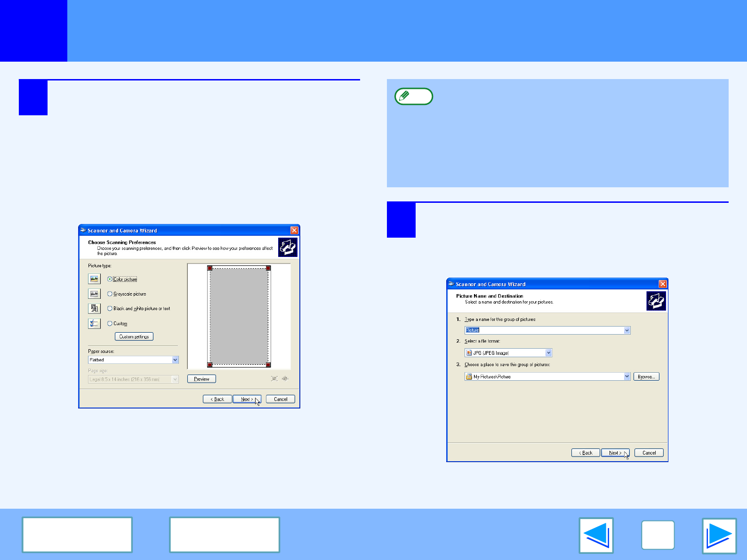
Task: Open the My Pictures\Picture save location dropdown
Action: [627, 376]
